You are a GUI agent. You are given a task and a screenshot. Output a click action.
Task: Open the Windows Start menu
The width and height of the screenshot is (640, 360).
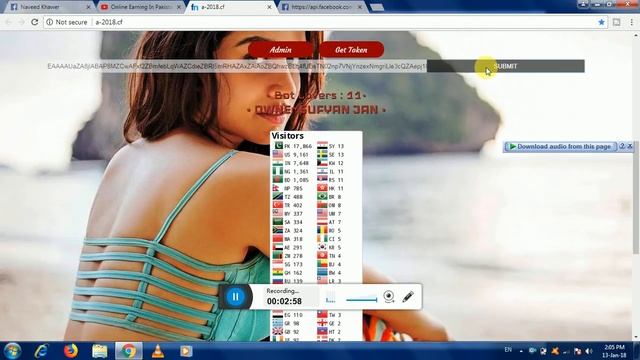pyautogui.click(x=12, y=351)
